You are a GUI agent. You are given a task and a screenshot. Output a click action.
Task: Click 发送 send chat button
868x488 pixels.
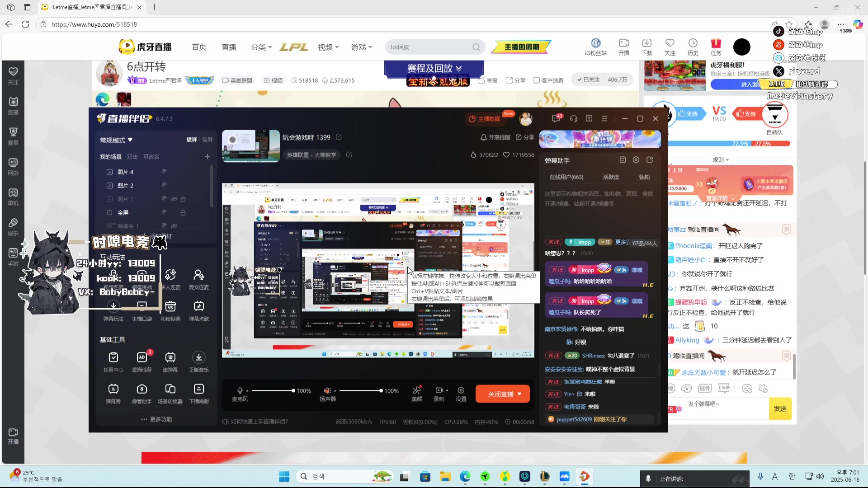(780, 408)
